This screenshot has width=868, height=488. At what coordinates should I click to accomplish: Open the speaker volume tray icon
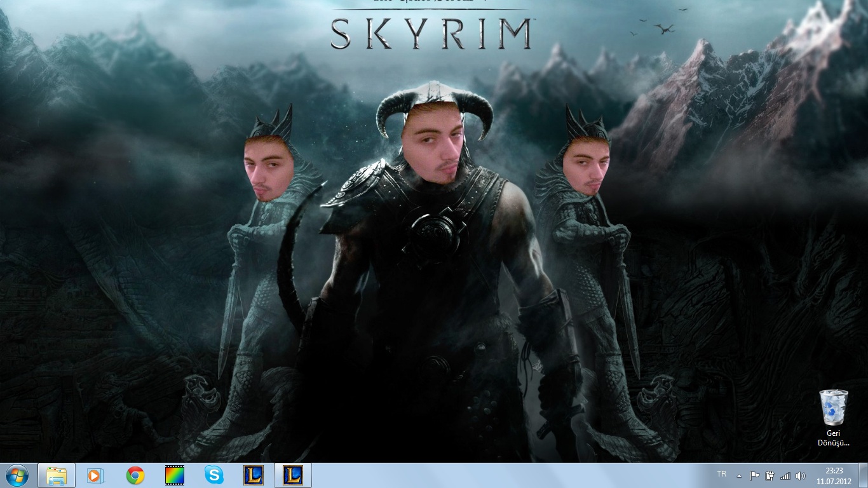coord(800,476)
